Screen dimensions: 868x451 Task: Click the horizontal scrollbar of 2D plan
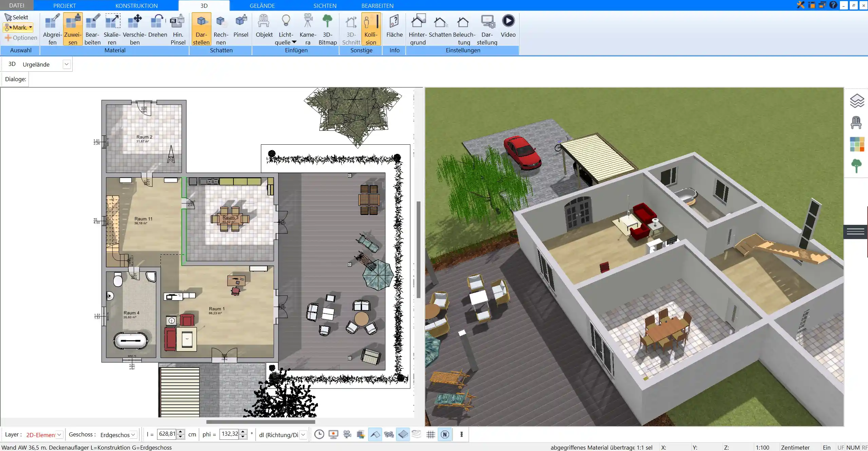point(261,422)
